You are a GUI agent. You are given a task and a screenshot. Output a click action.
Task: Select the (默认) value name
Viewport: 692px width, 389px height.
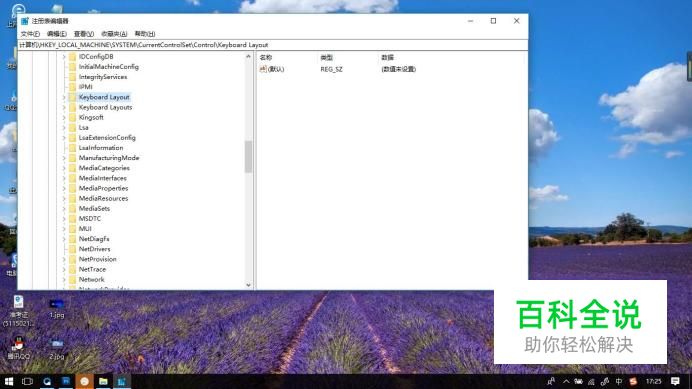(276, 69)
